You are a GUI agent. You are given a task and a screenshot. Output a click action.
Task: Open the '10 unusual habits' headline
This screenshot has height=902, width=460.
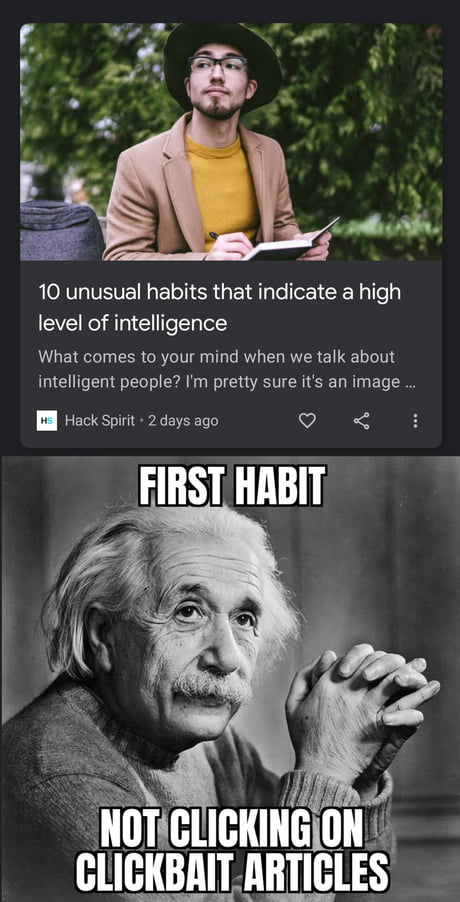click(220, 308)
